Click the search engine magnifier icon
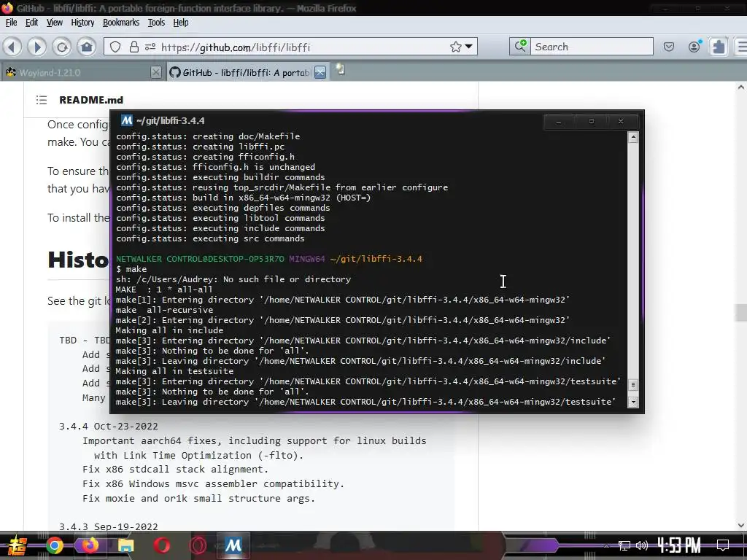Viewport: 747px width, 560px height. click(519, 46)
